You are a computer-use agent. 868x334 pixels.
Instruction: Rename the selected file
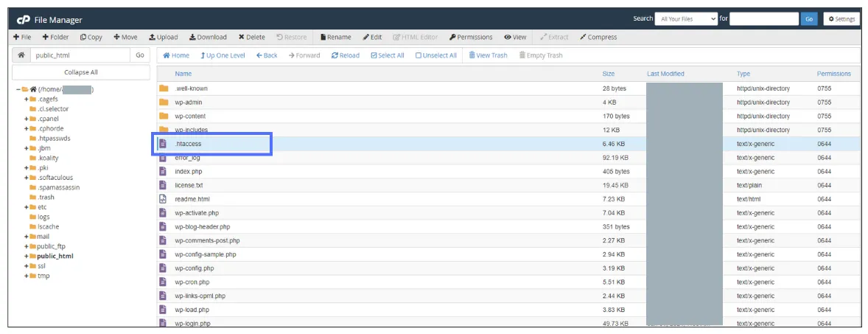tap(335, 37)
